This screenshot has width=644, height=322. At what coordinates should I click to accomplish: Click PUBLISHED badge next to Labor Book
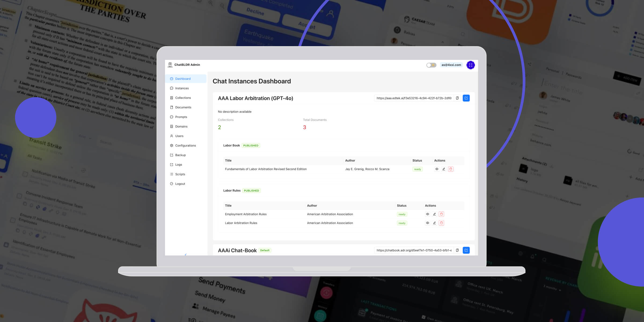[251, 146]
